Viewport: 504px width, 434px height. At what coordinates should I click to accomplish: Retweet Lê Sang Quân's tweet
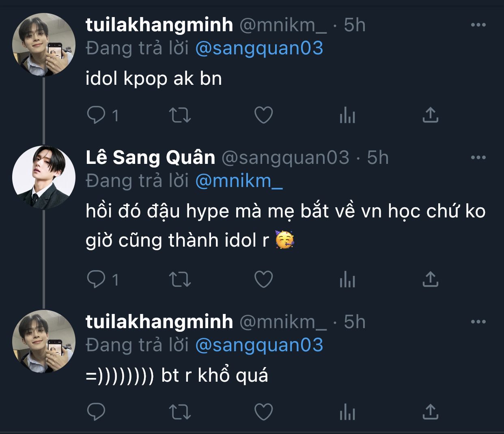[180, 279]
